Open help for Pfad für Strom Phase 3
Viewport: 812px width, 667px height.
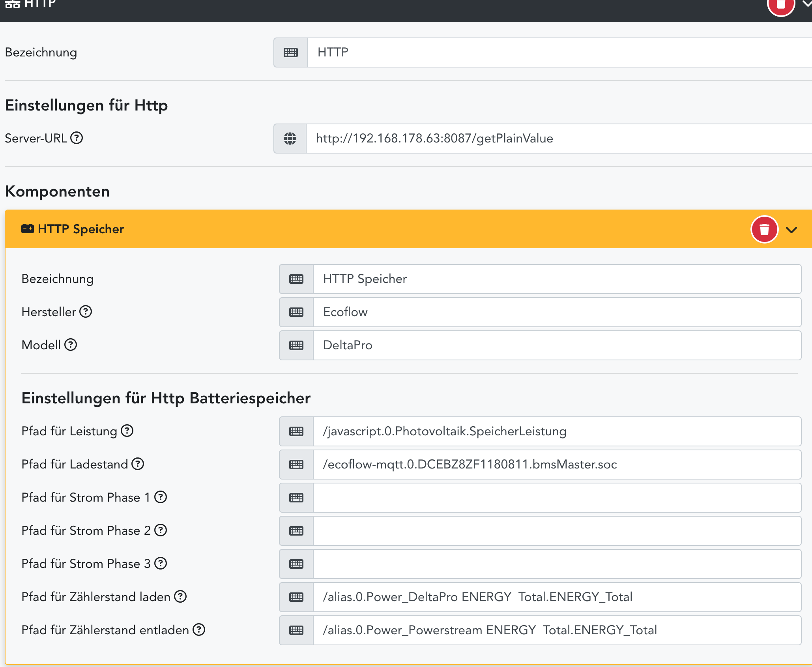161,564
